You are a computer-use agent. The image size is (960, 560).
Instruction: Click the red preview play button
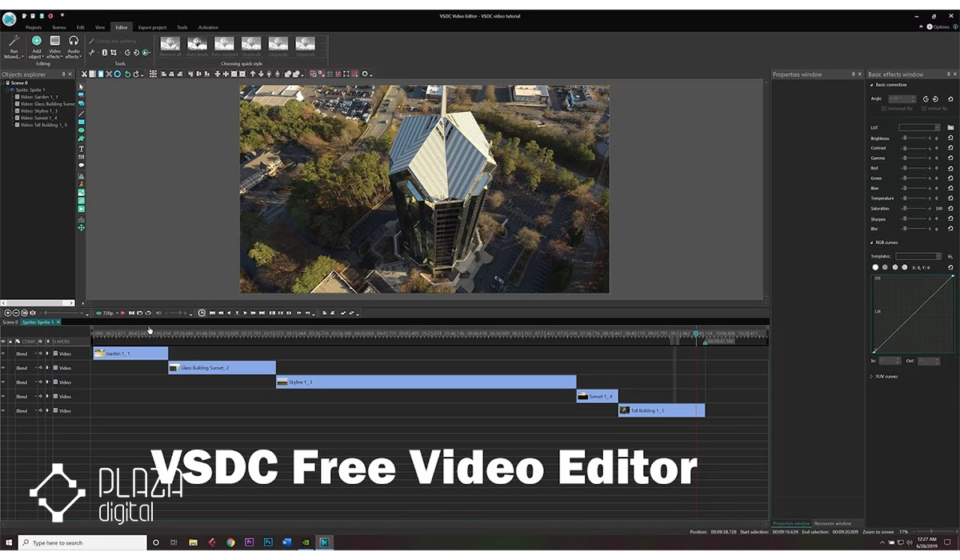tap(122, 313)
